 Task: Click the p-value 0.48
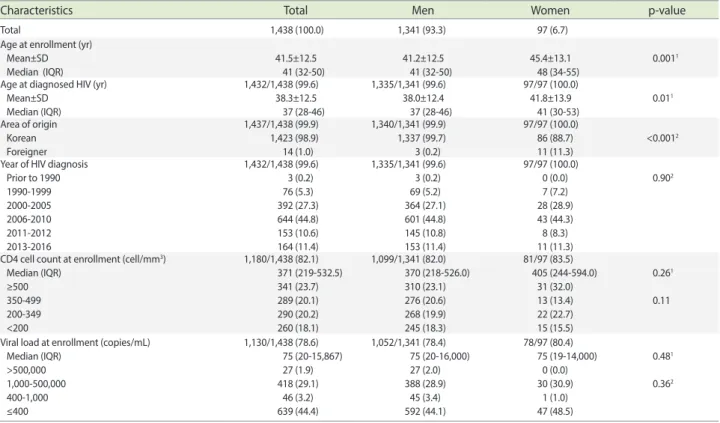click(x=663, y=356)
